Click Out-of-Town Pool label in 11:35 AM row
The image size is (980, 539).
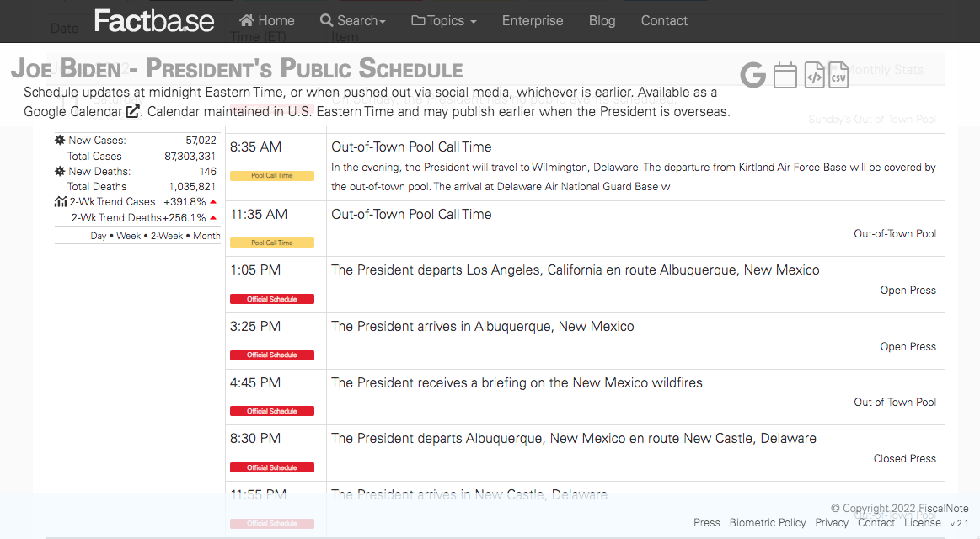(x=895, y=233)
